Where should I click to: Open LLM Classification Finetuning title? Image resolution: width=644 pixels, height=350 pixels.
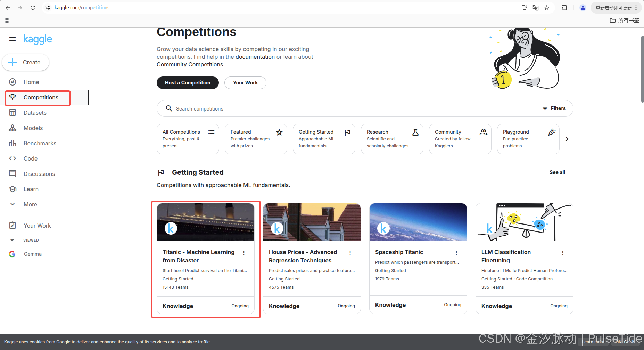pos(506,256)
